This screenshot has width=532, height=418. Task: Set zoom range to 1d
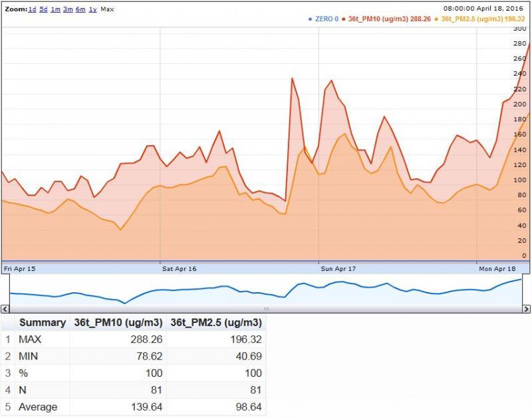[33, 10]
